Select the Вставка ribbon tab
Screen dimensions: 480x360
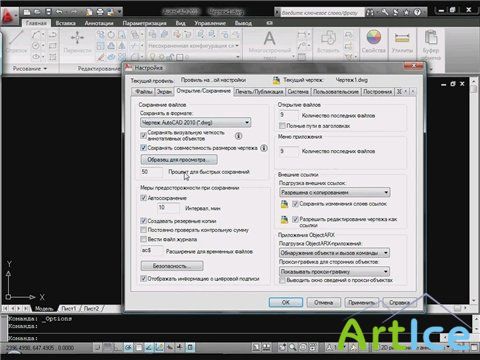click(x=65, y=23)
